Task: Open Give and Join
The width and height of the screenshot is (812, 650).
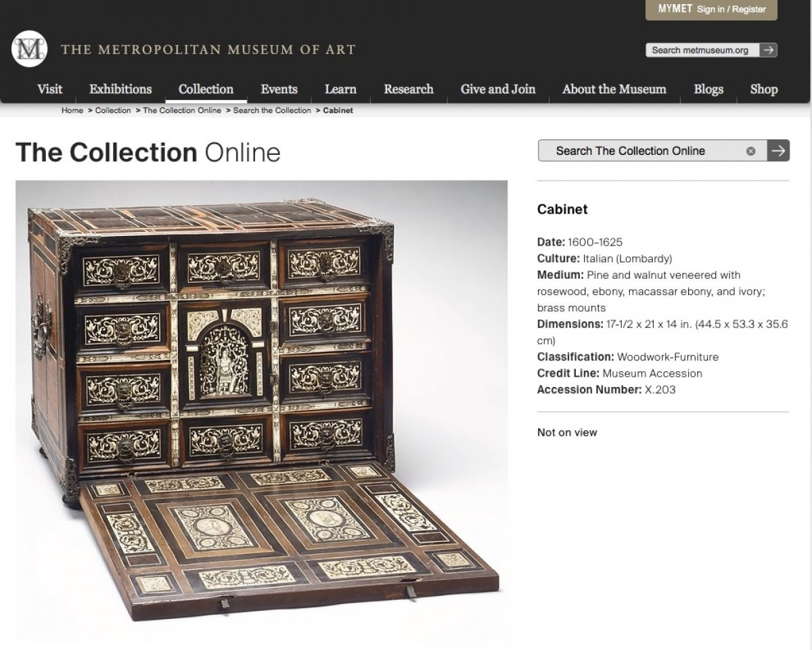Action: pyautogui.click(x=498, y=89)
